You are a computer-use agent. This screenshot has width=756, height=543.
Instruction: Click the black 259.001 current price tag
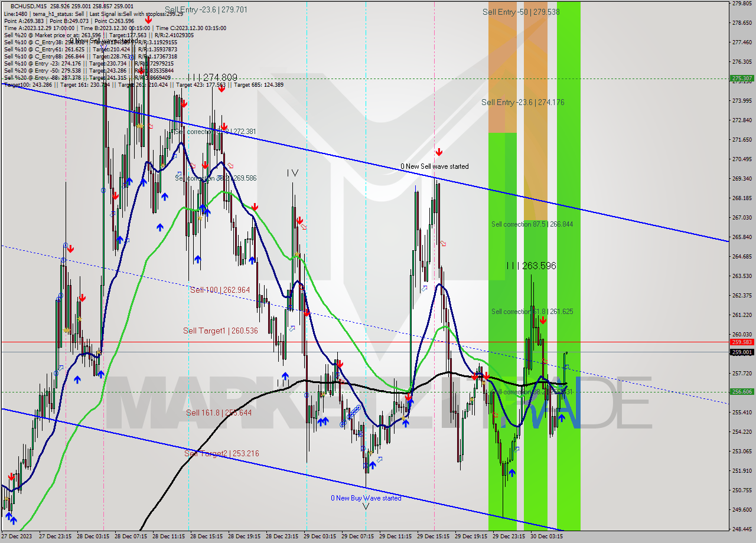[742, 352]
